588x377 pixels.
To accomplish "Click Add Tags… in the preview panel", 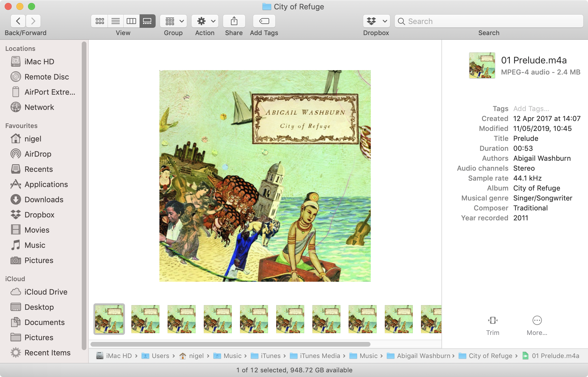I will pos(531,109).
